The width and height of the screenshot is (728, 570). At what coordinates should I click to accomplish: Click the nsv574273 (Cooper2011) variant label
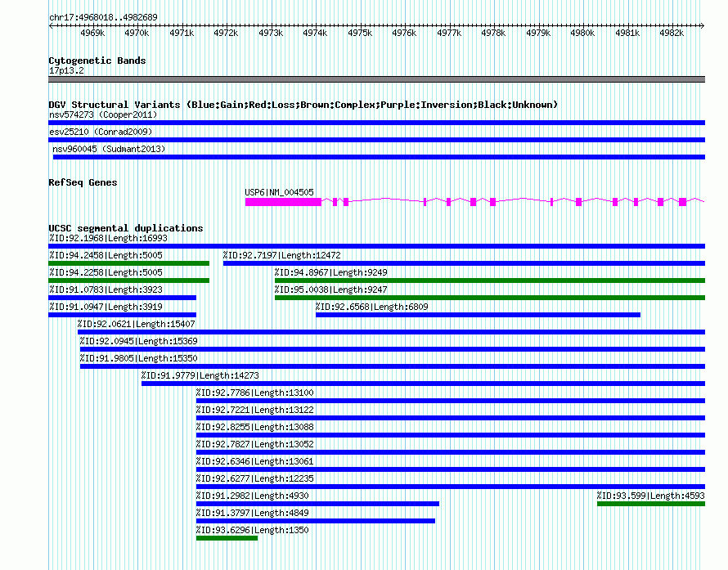coord(103,114)
